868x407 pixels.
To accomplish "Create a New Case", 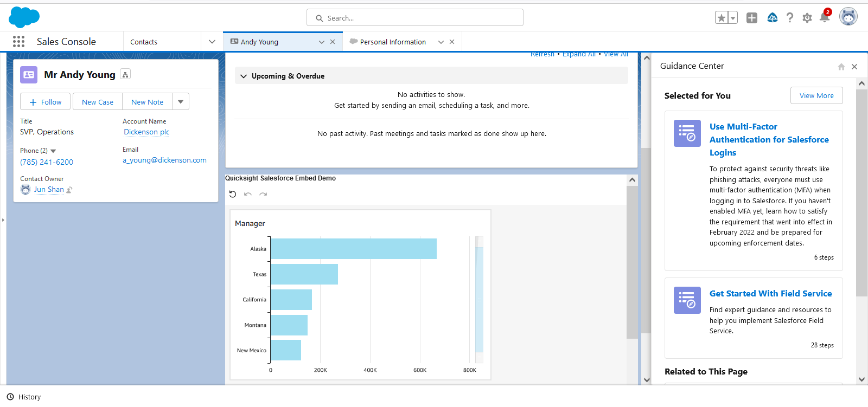I will point(98,102).
